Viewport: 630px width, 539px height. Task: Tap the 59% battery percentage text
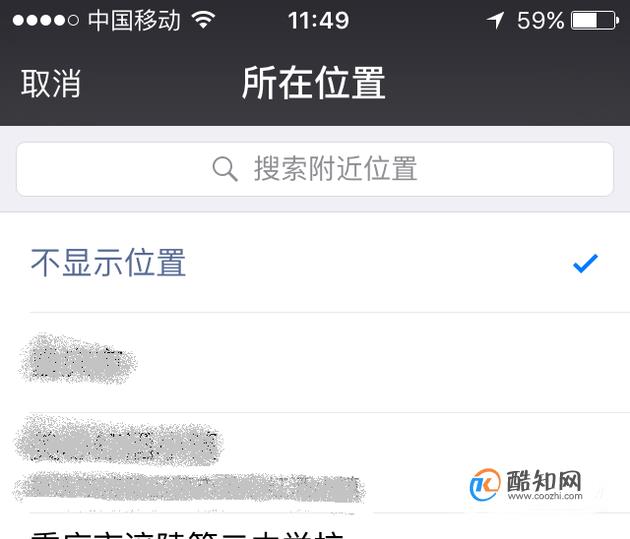point(541,20)
